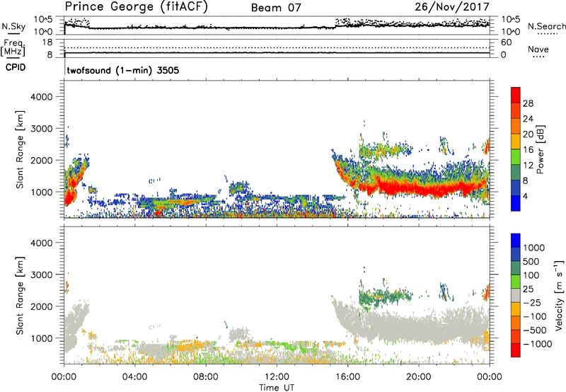Click the 'twofsound (1-min) 3505' mode text
The width and height of the screenshot is (566, 392).
click(122, 70)
